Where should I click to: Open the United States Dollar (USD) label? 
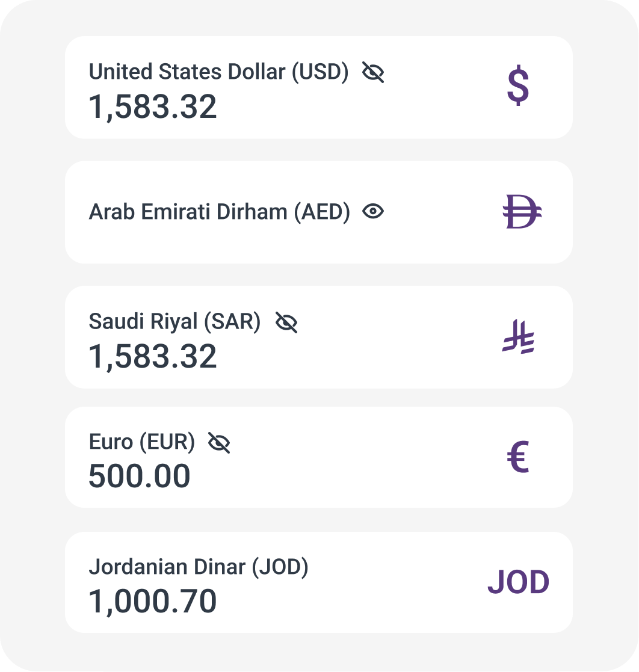point(218,72)
